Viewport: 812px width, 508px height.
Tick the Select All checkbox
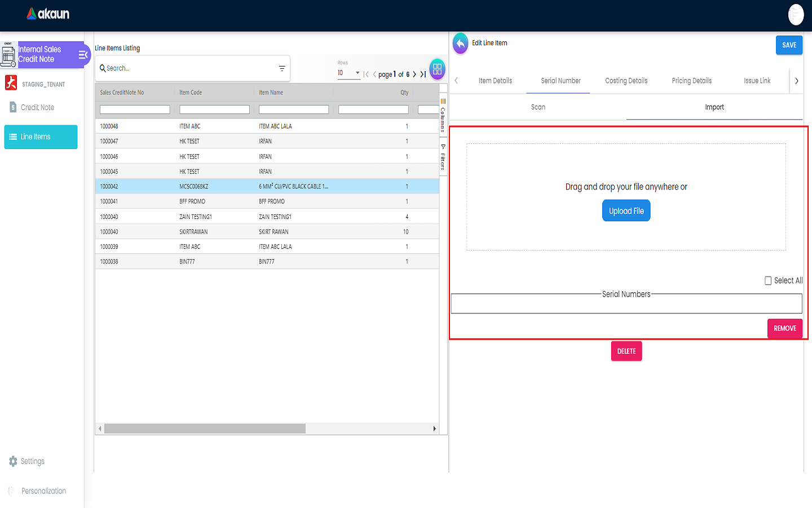768,281
